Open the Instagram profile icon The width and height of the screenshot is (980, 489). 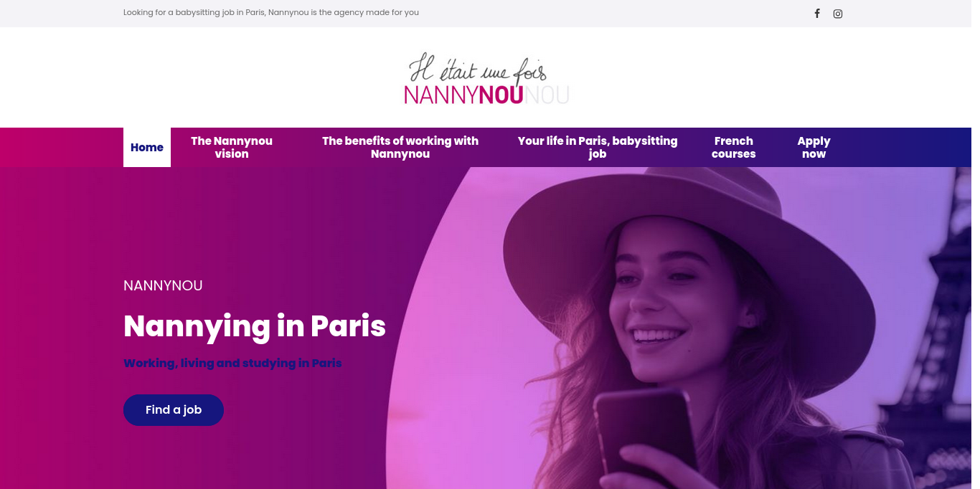click(838, 14)
